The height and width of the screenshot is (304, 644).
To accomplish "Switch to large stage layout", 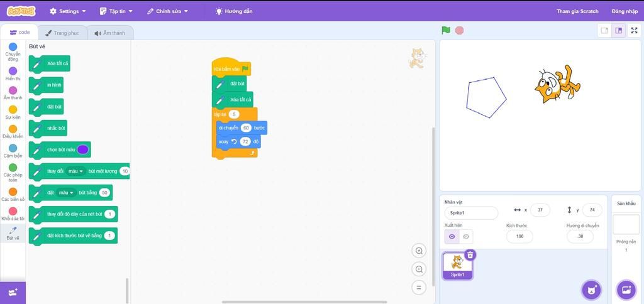I will pos(619,30).
